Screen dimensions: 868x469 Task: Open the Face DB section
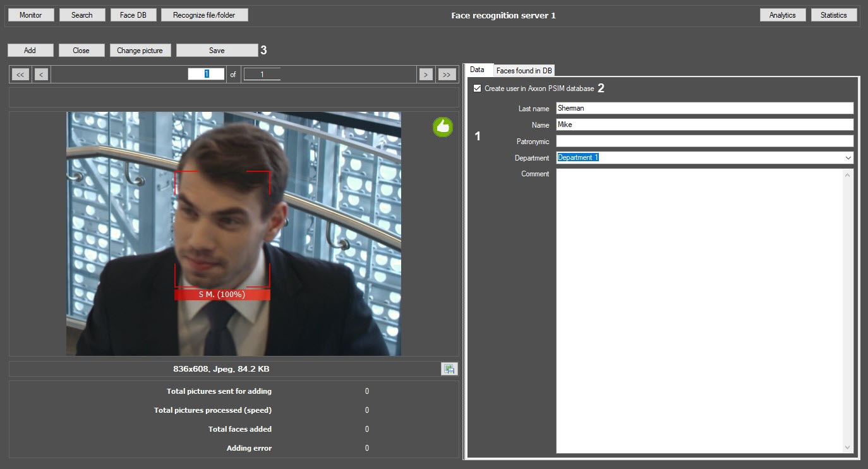[133, 15]
